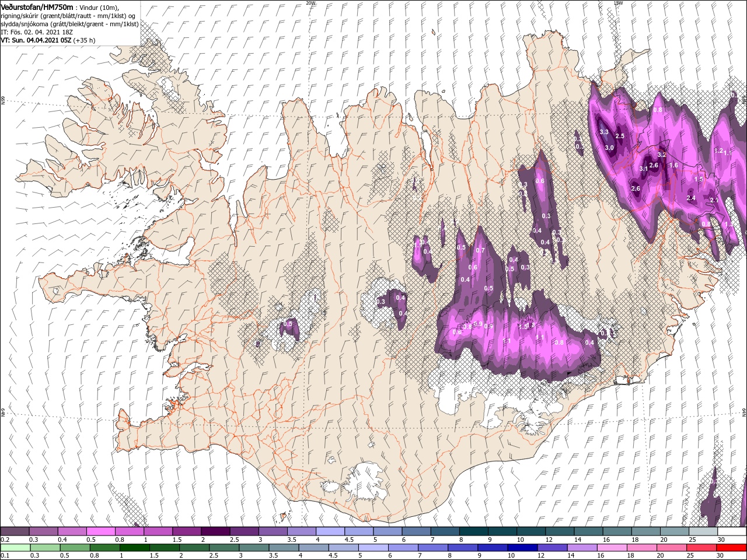Click the 2.1 snowfall value on the map
This screenshot has height=560, width=747.
[x=714, y=200]
